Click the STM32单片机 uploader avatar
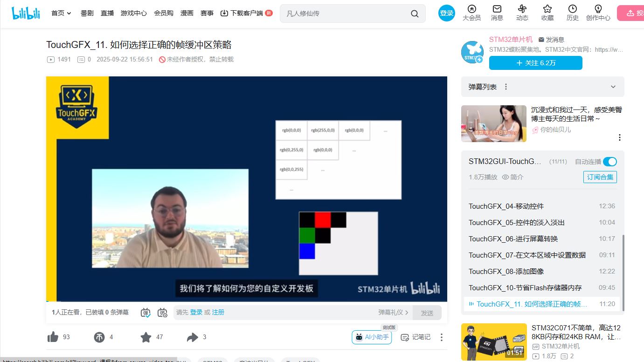The image size is (644, 362). tap(472, 52)
